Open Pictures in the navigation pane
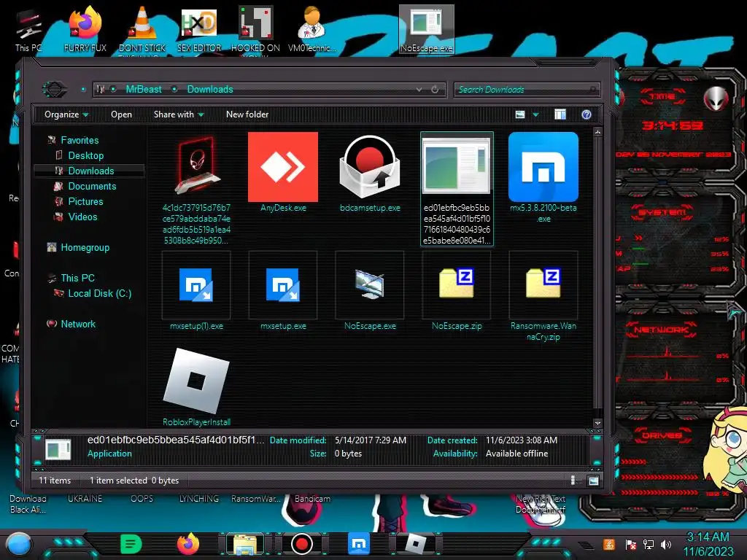This screenshot has width=747, height=560. click(85, 201)
